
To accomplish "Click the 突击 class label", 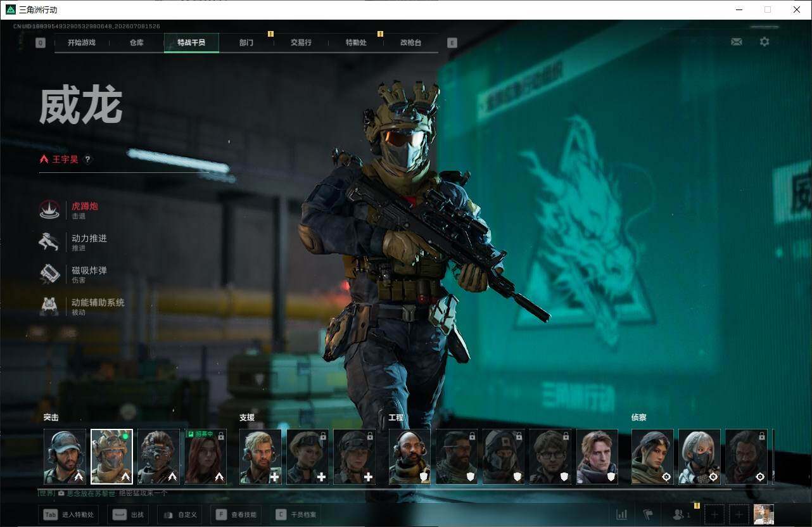I will pos(51,417).
